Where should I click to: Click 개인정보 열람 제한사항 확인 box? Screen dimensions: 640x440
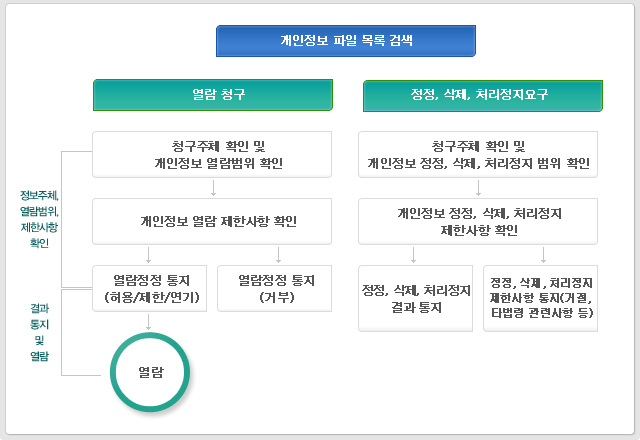[212, 221]
